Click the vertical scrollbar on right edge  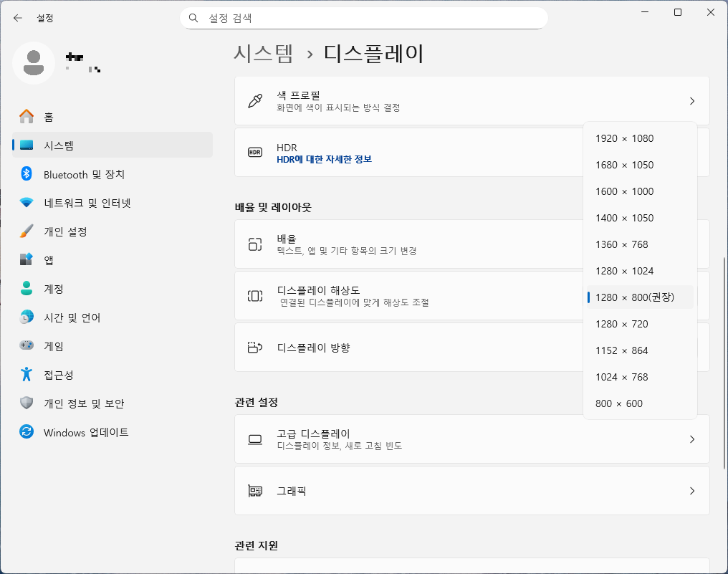[x=724, y=362]
